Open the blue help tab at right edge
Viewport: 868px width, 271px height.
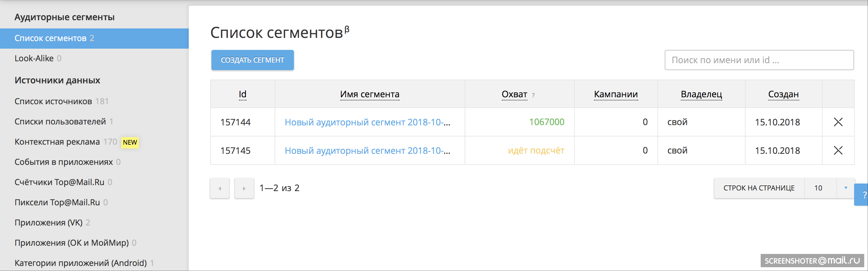point(863,195)
